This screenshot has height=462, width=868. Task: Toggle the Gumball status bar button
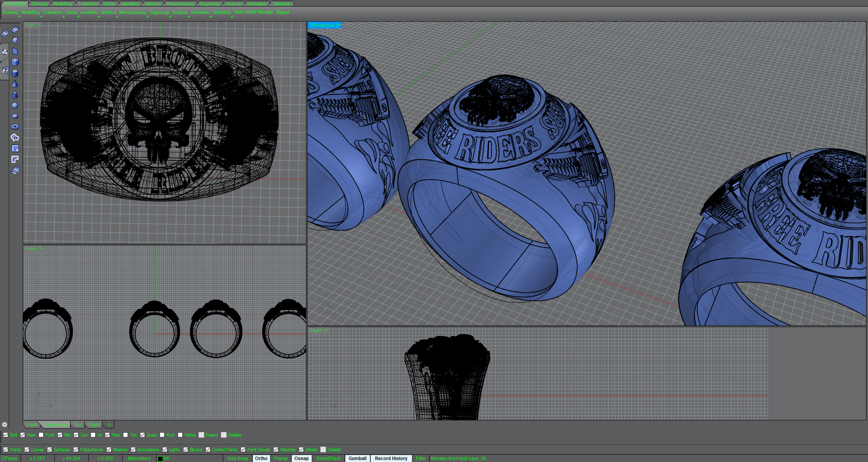click(357, 458)
